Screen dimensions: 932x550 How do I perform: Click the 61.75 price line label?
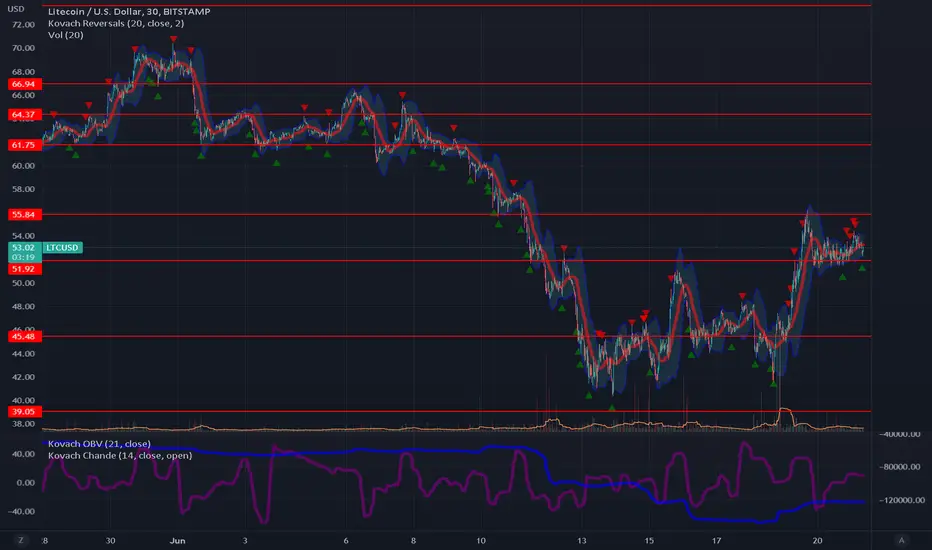[x=24, y=144]
